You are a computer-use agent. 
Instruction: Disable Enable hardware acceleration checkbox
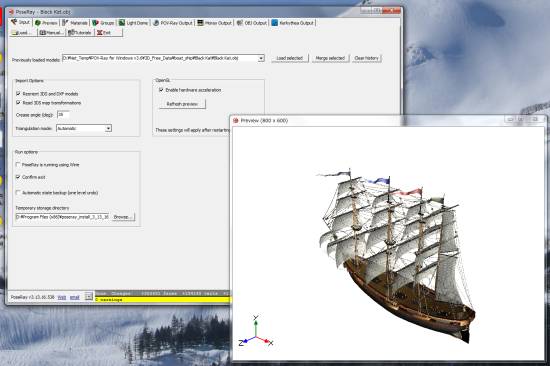coord(161,90)
